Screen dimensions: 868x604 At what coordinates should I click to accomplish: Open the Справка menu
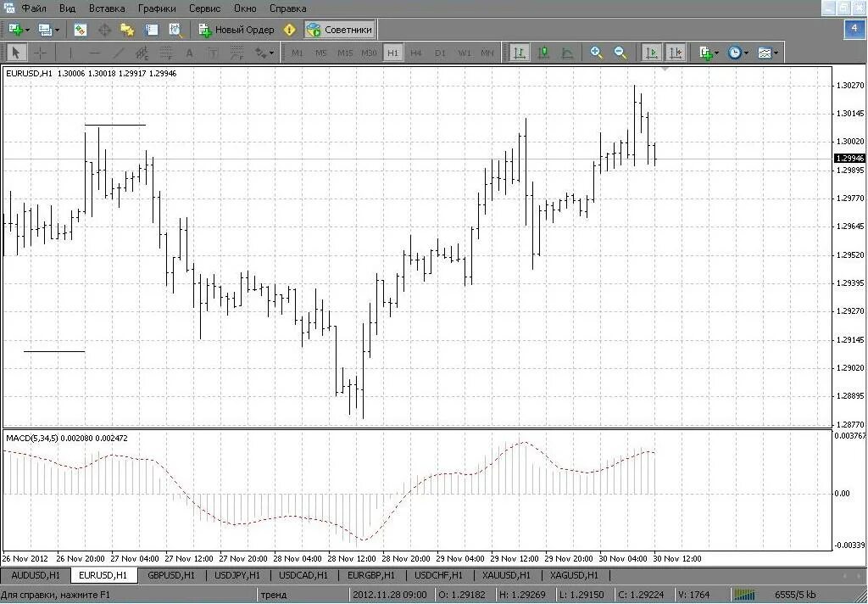point(288,8)
